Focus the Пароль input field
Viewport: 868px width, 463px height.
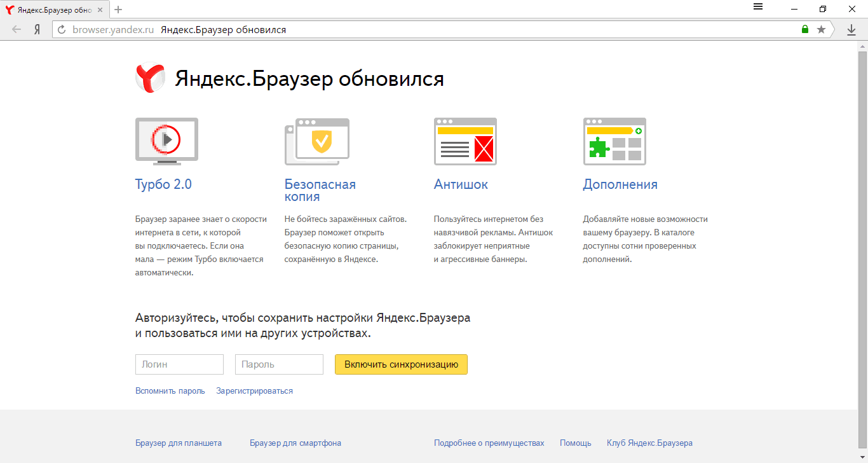[x=279, y=364]
